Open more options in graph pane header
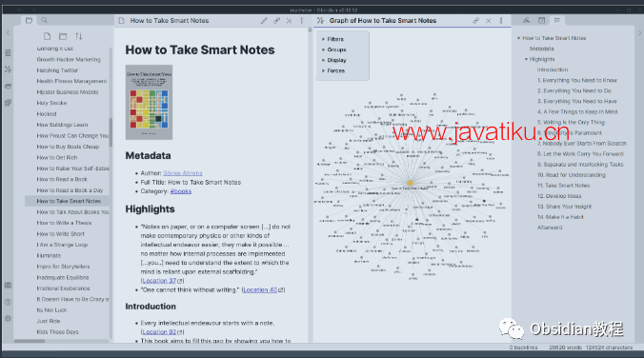644x358 pixels. point(501,21)
